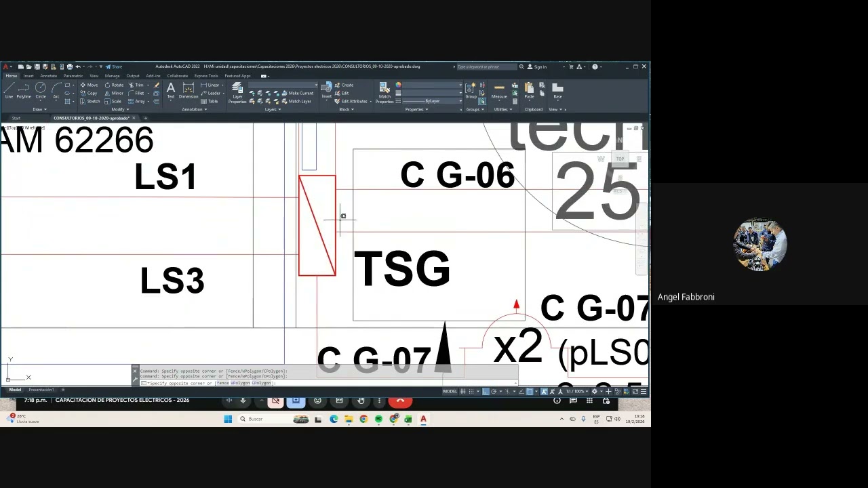
Task: Open the Manage ribbon tab
Action: pos(112,76)
